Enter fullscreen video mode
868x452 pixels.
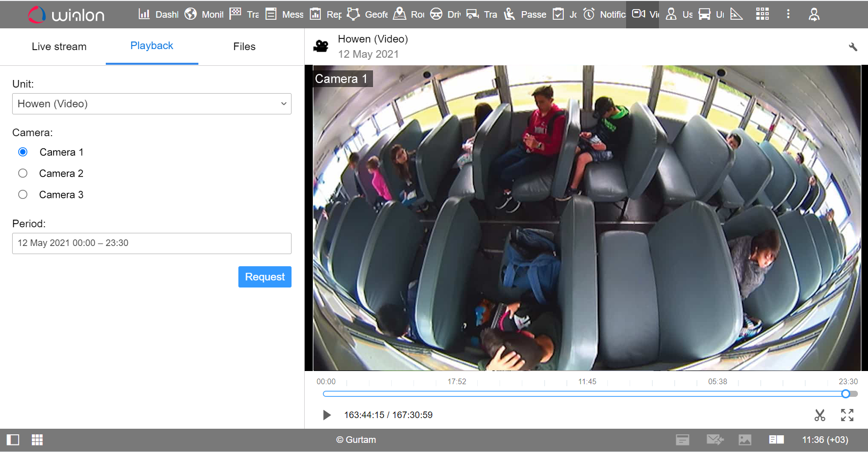tap(847, 415)
